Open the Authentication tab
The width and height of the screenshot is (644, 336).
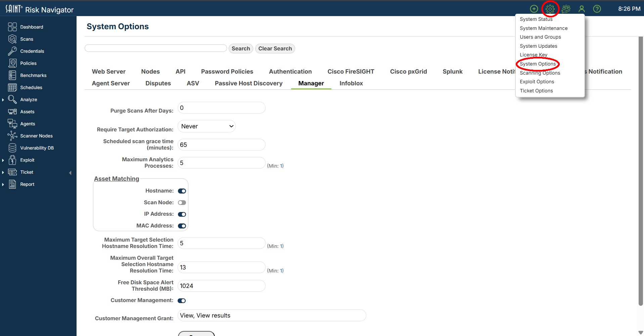pos(290,72)
